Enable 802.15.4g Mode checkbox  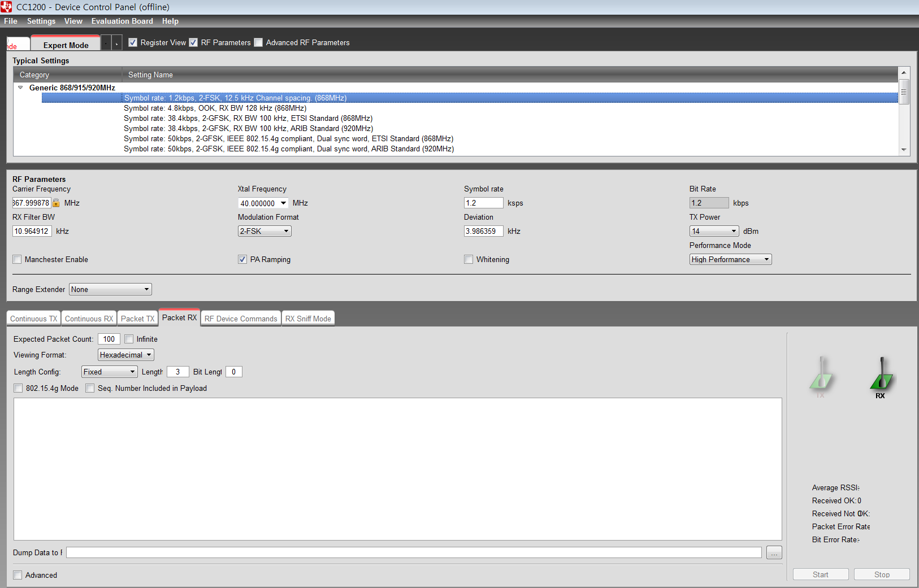click(18, 388)
